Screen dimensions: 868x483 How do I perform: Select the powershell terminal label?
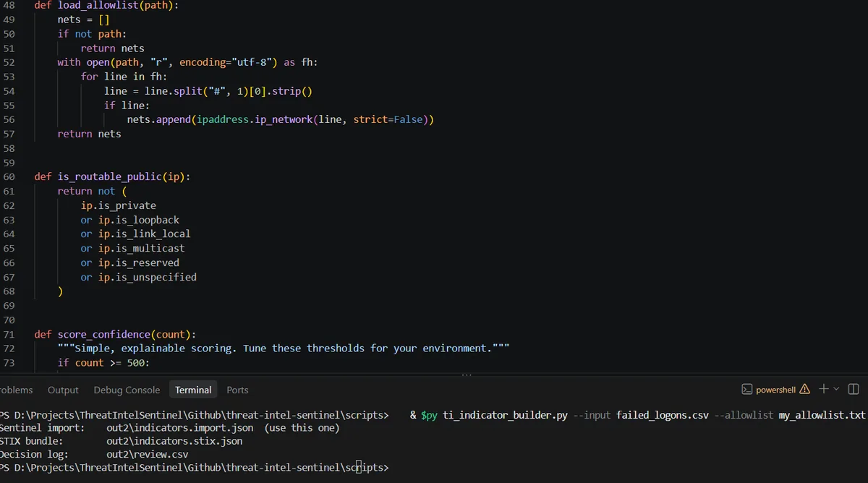point(775,390)
